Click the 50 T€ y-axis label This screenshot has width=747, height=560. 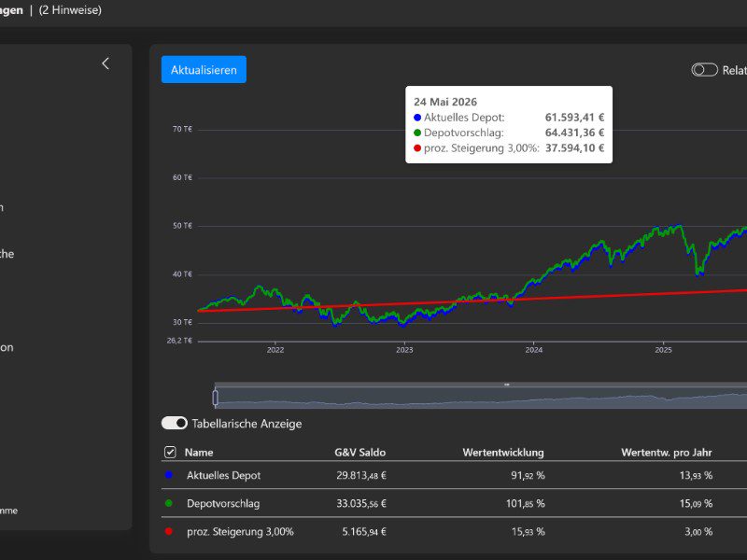pos(182,226)
